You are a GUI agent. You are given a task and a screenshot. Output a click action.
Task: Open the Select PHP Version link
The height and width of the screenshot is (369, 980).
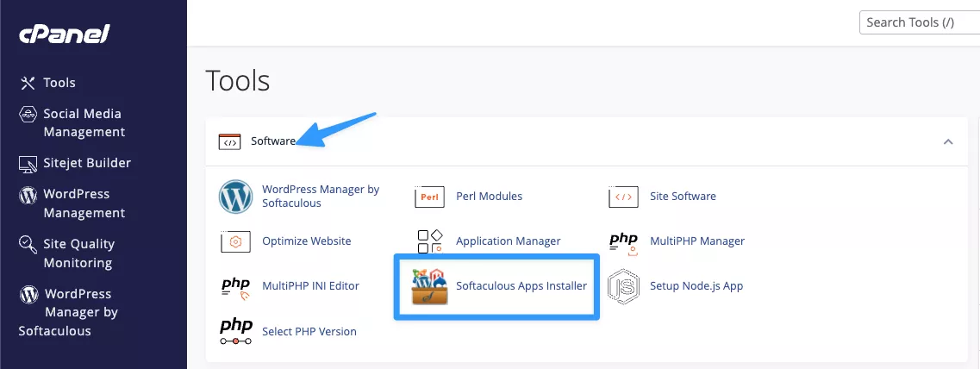tap(309, 331)
